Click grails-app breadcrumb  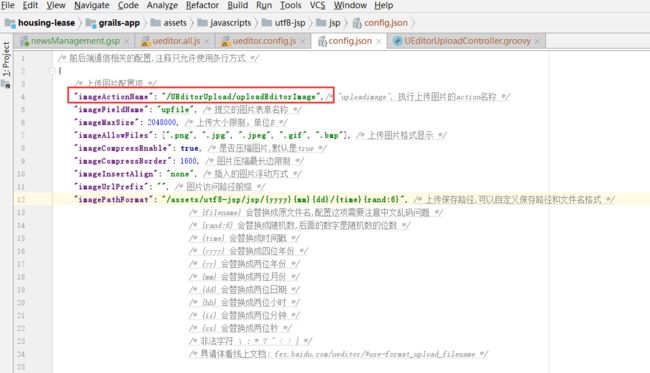click(x=119, y=23)
